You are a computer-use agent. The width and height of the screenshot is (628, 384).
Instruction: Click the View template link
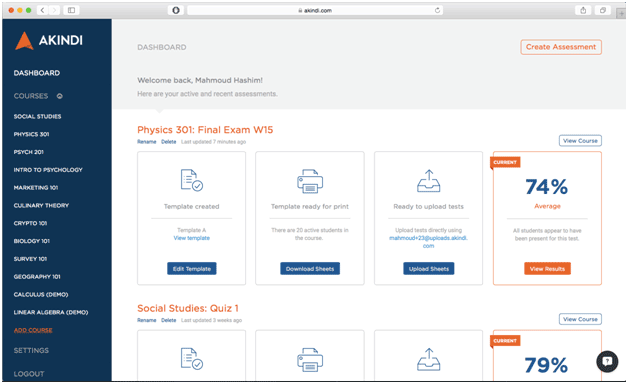point(192,238)
